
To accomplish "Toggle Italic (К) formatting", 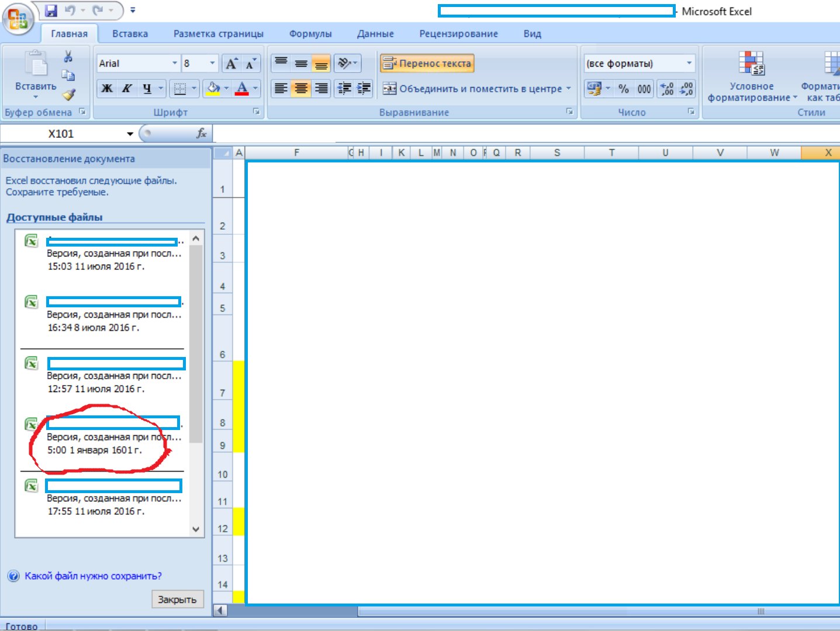I will [x=127, y=89].
